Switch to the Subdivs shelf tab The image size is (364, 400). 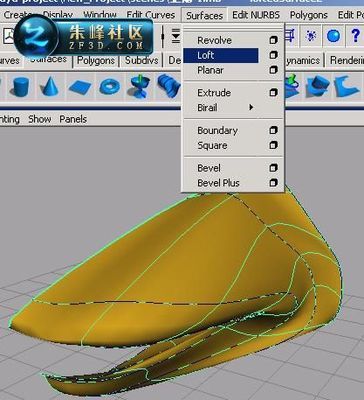point(141,61)
